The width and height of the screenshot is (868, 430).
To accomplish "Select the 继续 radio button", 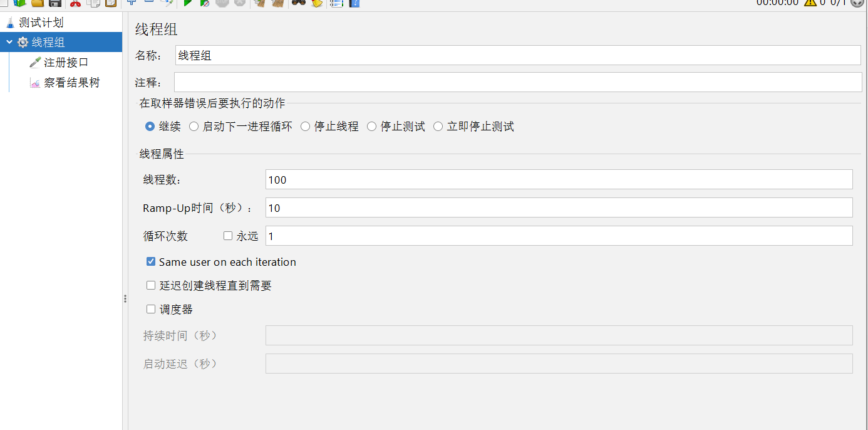I will pyautogui.click(x=150, y=127).
